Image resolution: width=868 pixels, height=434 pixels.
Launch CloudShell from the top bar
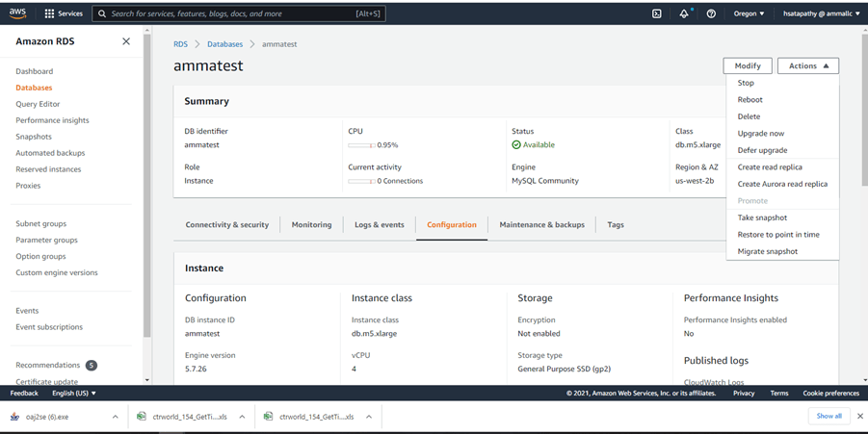point(657,13)
